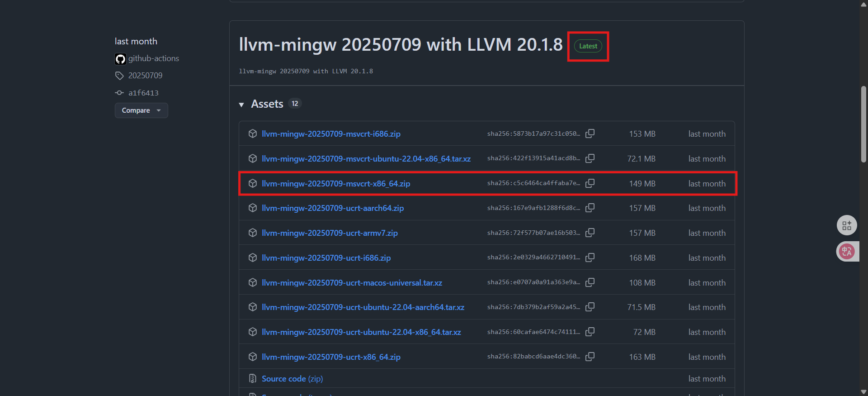Image resolution: width=868 pixels, height=396 pixels.
Task: Click the scrollbar down arrow
Action: [x=863, y=391]
